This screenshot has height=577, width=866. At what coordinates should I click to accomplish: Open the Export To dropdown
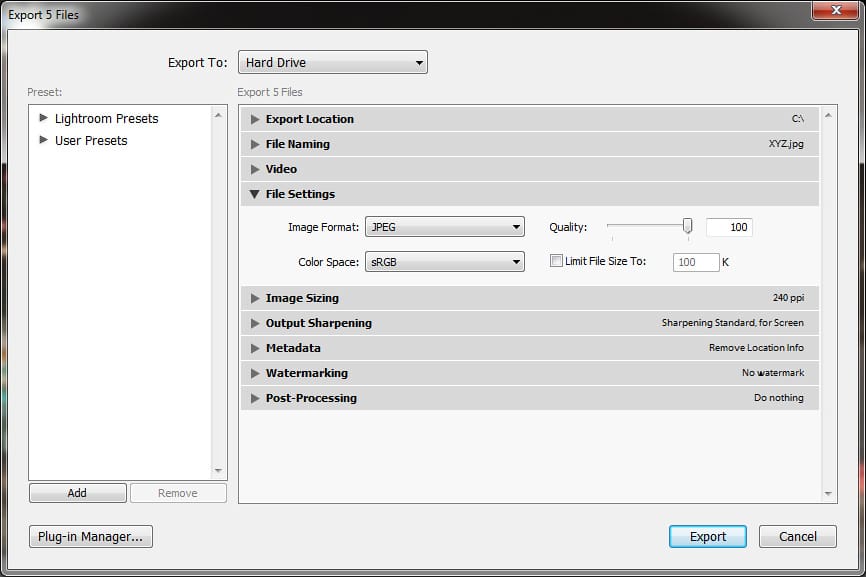pos(333,63)
